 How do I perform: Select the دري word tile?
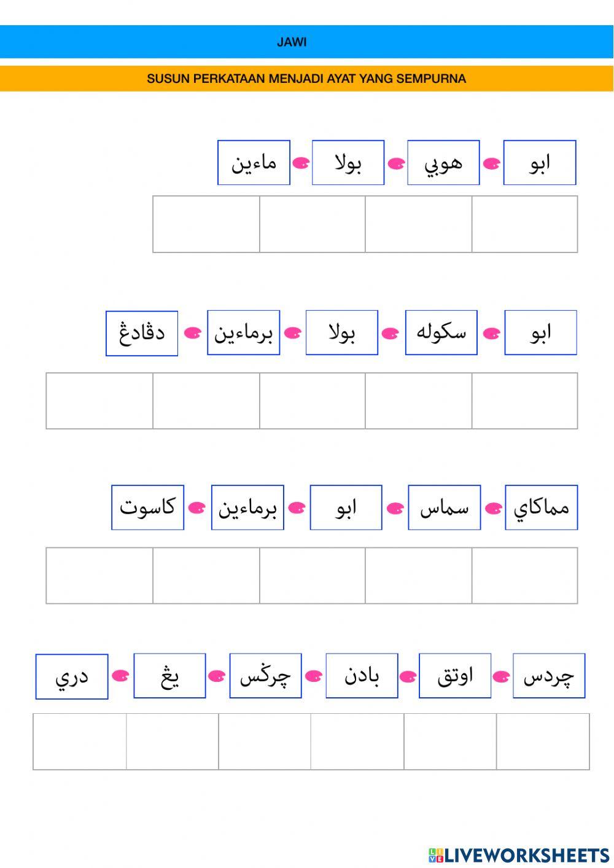[x=72, y=677]
